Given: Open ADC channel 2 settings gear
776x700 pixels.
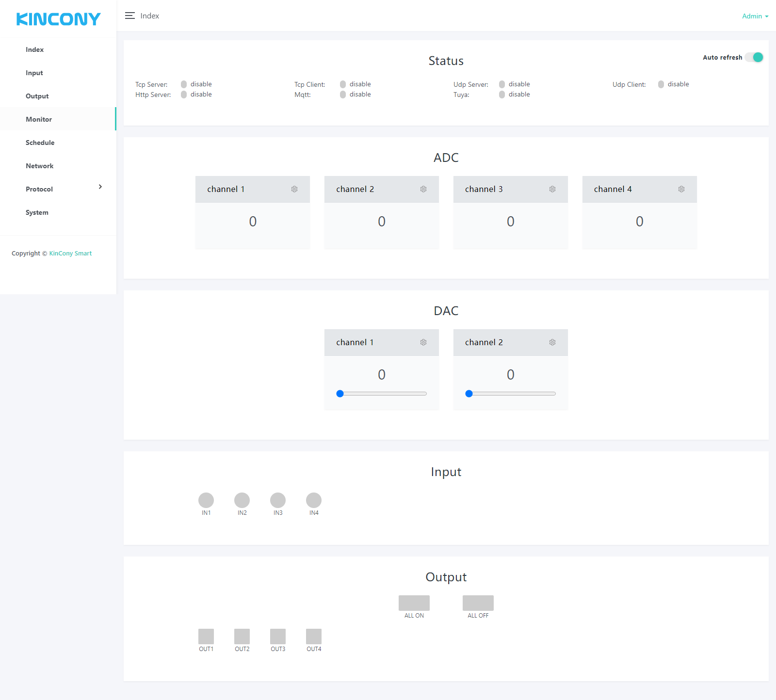Looking at the screenshot, I should point(423,189).
